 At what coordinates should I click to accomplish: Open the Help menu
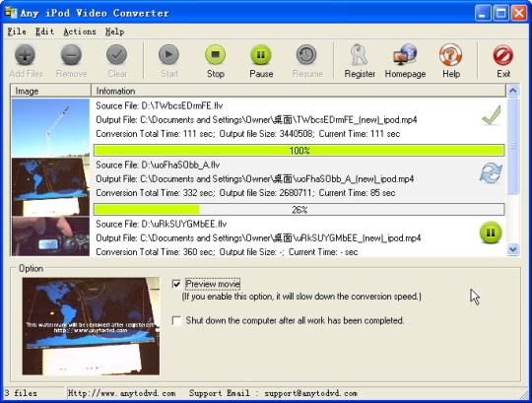tap(114, 32)
